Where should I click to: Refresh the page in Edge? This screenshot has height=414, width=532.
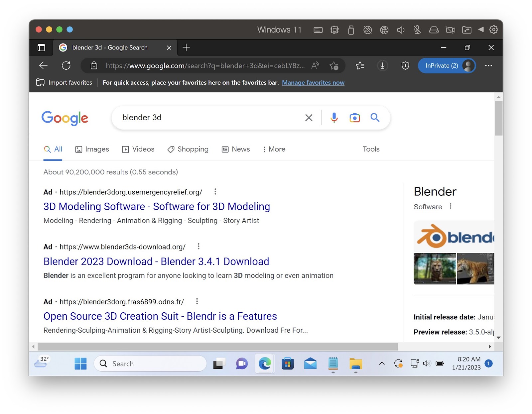[x=66, y=65]
